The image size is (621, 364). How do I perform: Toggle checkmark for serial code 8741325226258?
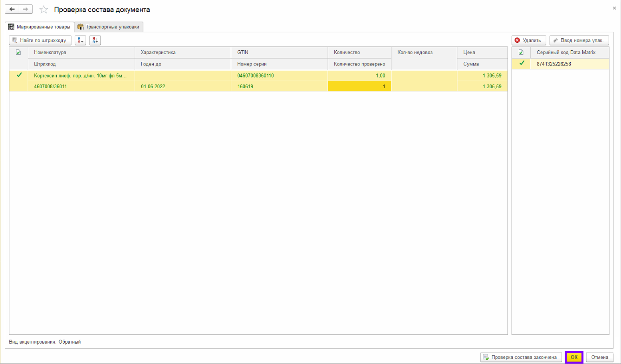click(521, 63)
